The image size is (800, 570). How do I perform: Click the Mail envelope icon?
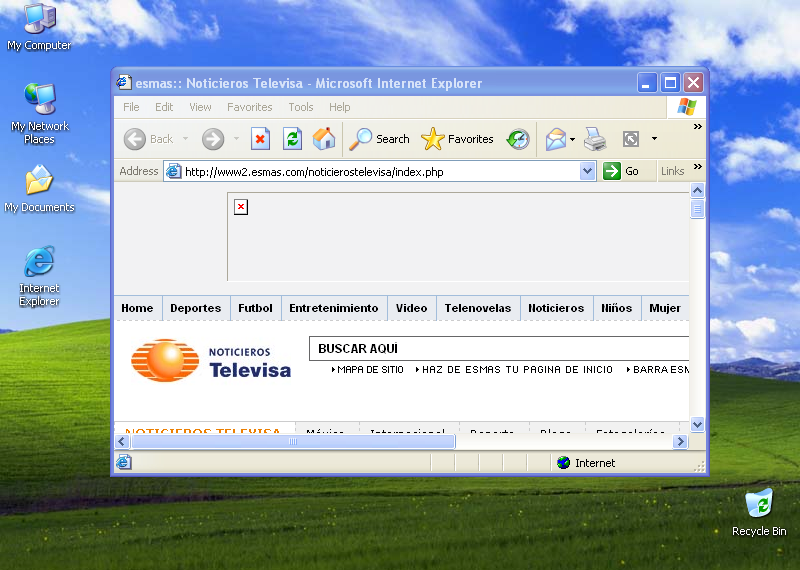[556, 139]
